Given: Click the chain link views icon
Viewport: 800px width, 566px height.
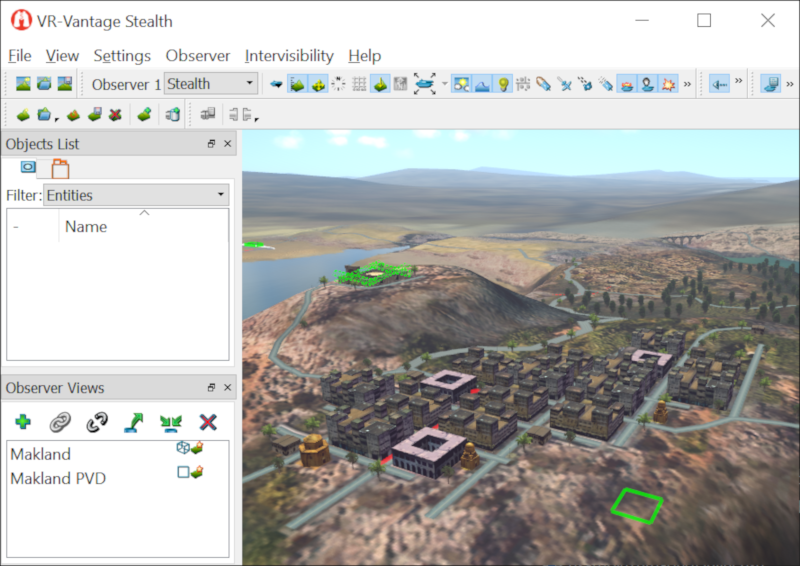Looking at the screenshot, I should point(60,423).
